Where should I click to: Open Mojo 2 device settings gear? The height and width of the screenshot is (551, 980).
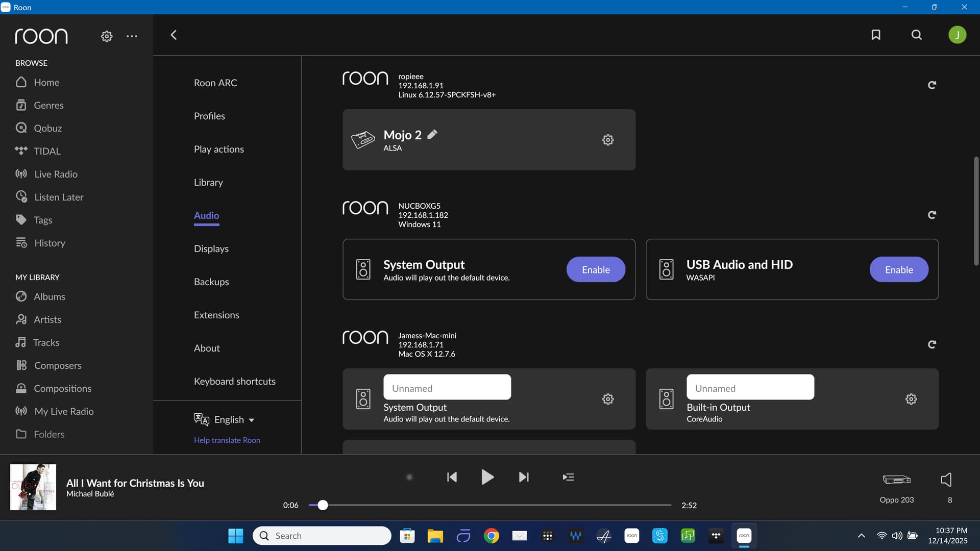pos(607,140)
